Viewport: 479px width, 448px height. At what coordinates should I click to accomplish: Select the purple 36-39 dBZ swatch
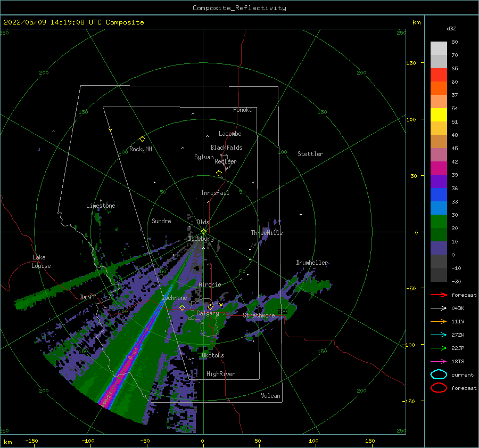439,182
